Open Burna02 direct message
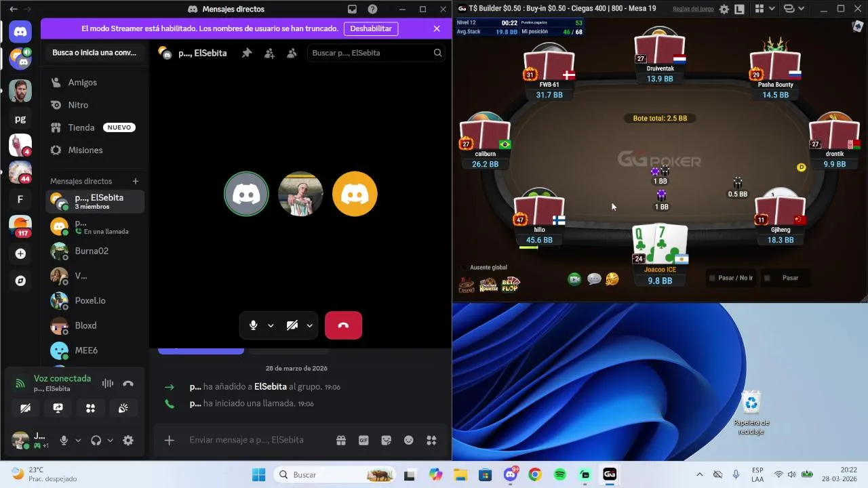Viewport: 868px width, 488px height. coord(95,251)
